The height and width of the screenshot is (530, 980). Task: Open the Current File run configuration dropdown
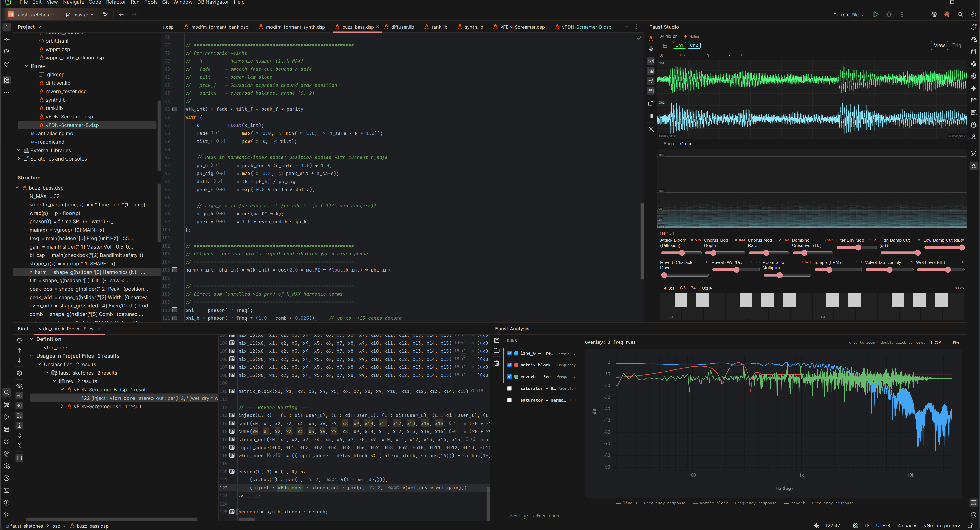coord(848,15)
